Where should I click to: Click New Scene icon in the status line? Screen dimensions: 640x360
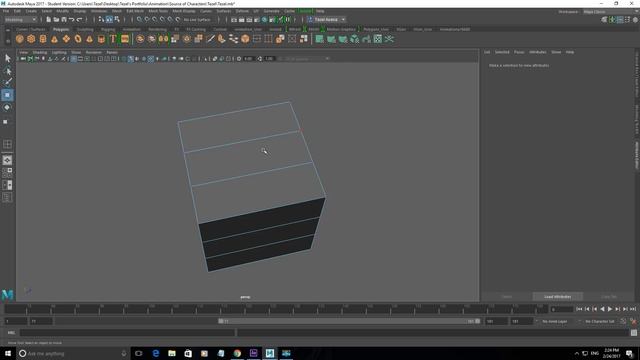pos(48,20)
